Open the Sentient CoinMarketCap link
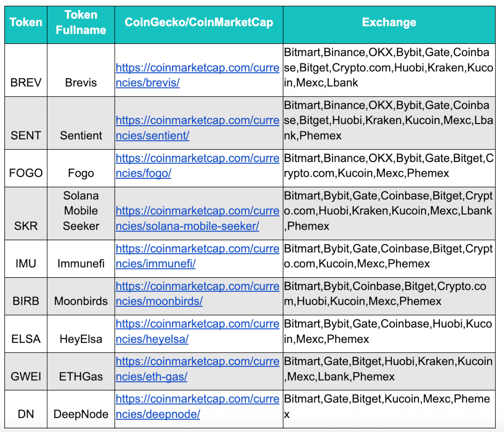Screen dimensions: 504x432 click(x=197, y=120)
